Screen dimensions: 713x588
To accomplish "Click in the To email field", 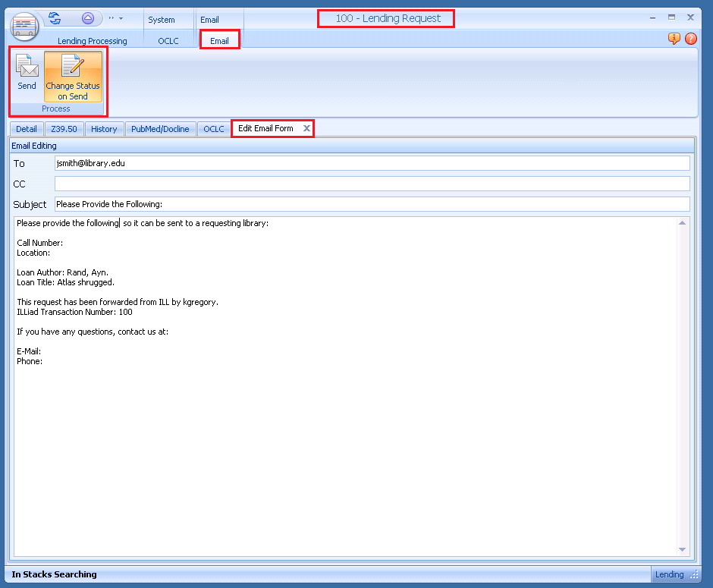I will pyautogui.click(x=372, y=163).
